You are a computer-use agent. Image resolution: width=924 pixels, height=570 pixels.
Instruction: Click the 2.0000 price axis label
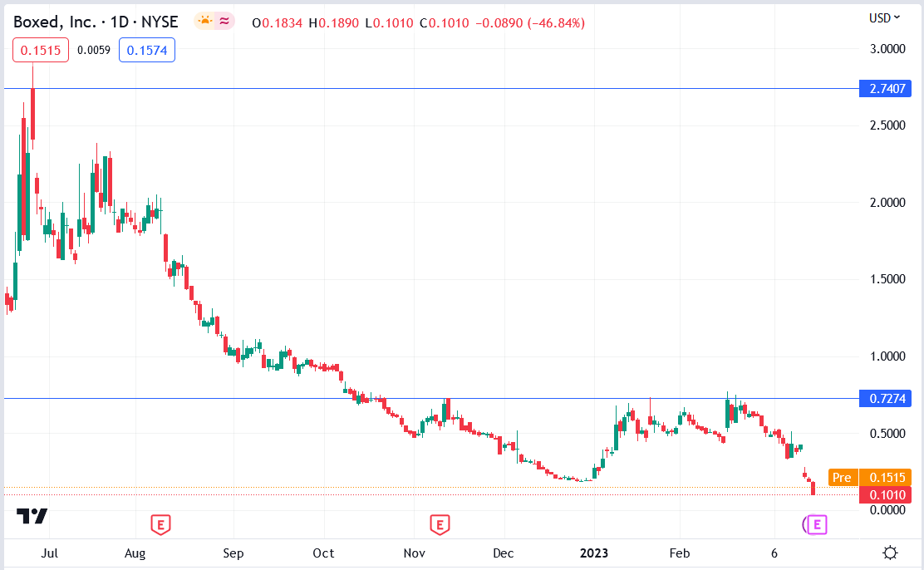[887, 202]
